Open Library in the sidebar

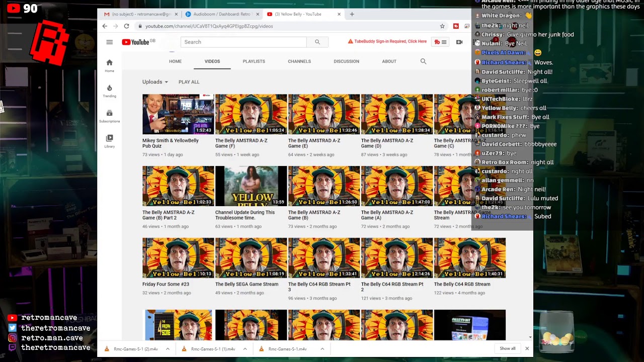(109, 141)
